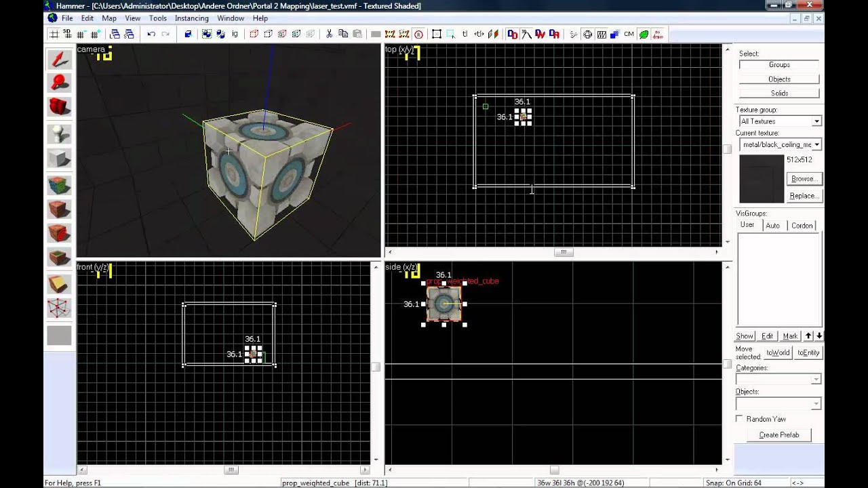
Task: Click the move visgroup down arrow
Action: pos(819,336)
